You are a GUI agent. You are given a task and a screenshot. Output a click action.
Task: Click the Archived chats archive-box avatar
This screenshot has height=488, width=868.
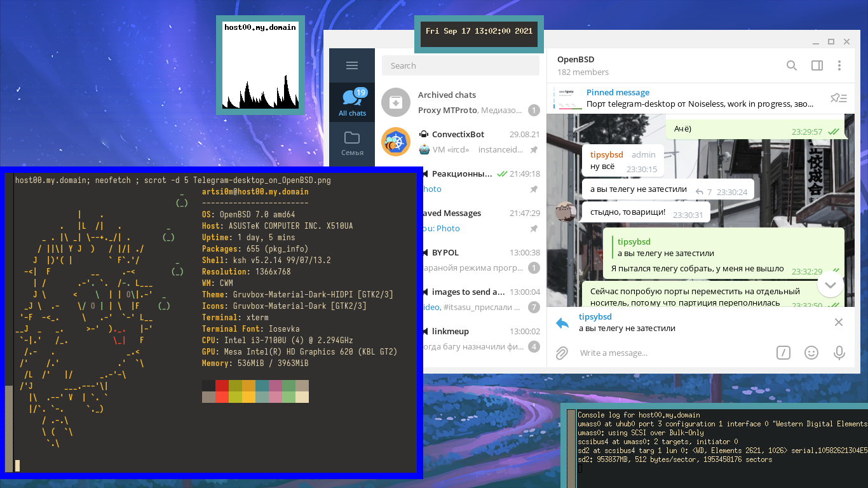396,102
